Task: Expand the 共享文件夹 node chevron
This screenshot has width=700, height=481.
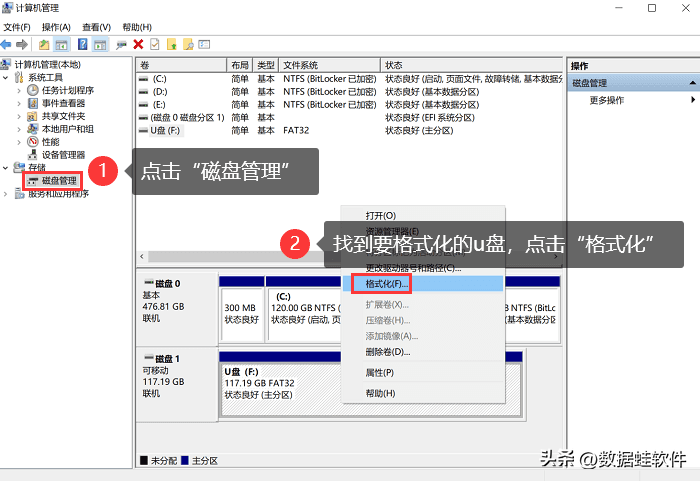Action: coord(19,117)
